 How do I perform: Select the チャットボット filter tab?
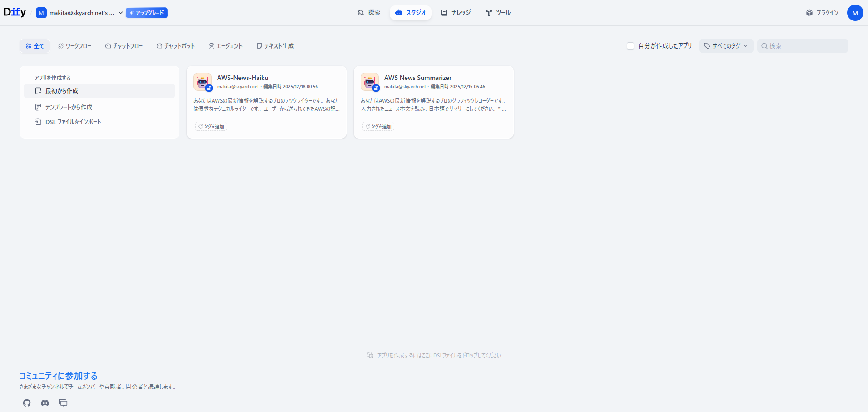pos(176,46)
